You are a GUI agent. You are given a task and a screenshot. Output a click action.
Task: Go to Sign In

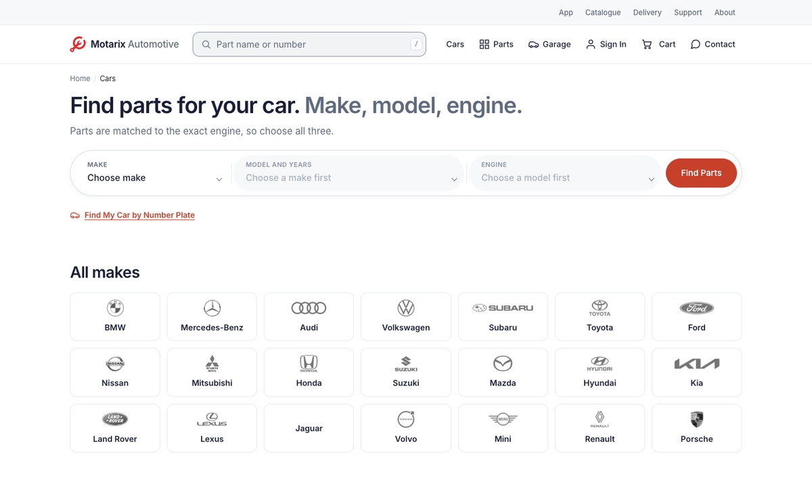(x=606, y=44)
